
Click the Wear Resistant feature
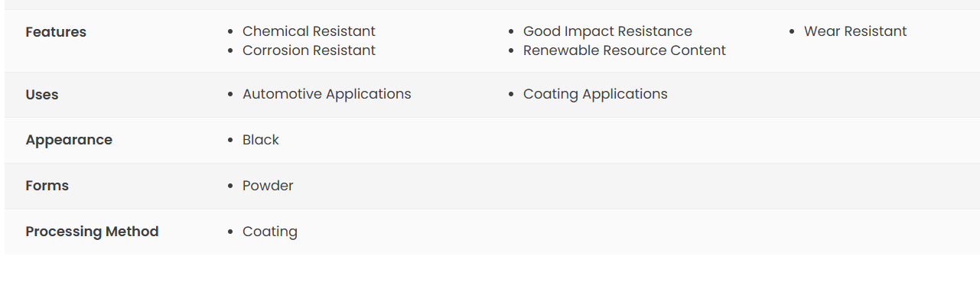855,31
